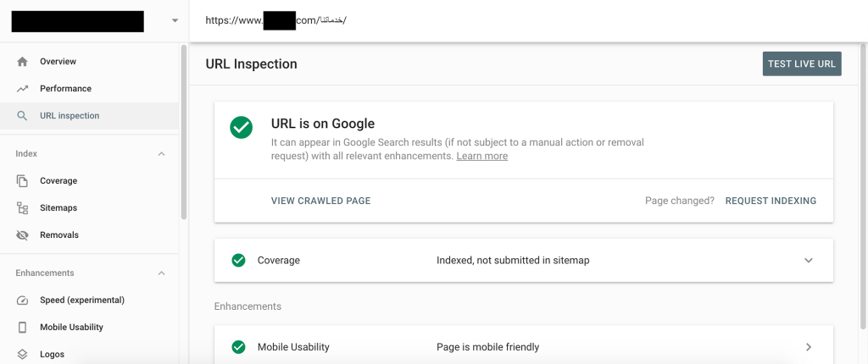Click the Speed gauge icon
The height and width of the screenshot is (364, 868).
pyautogui.click(x=22, y=301)
